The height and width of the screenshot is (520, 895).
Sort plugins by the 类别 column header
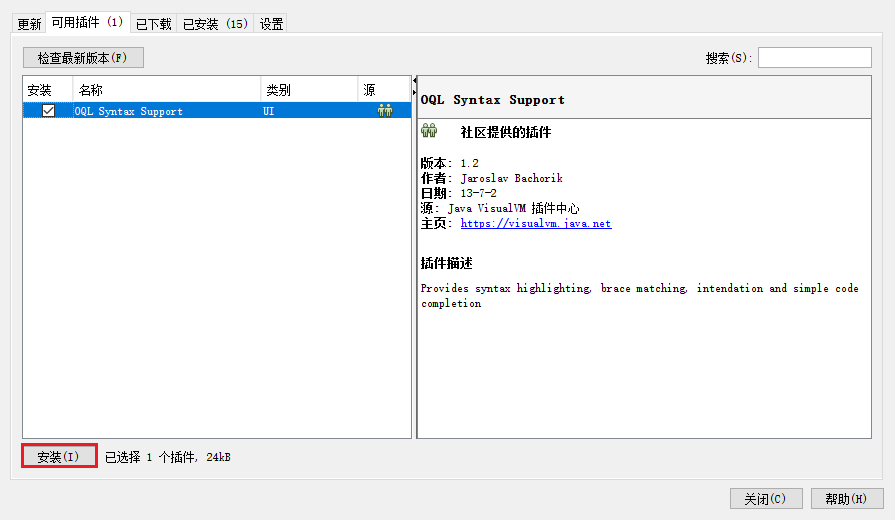click(x=309, y=90)
